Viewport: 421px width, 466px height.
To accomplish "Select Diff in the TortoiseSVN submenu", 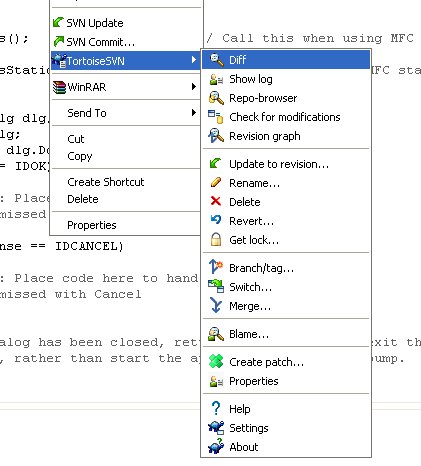I will click(x=286, y=60).
